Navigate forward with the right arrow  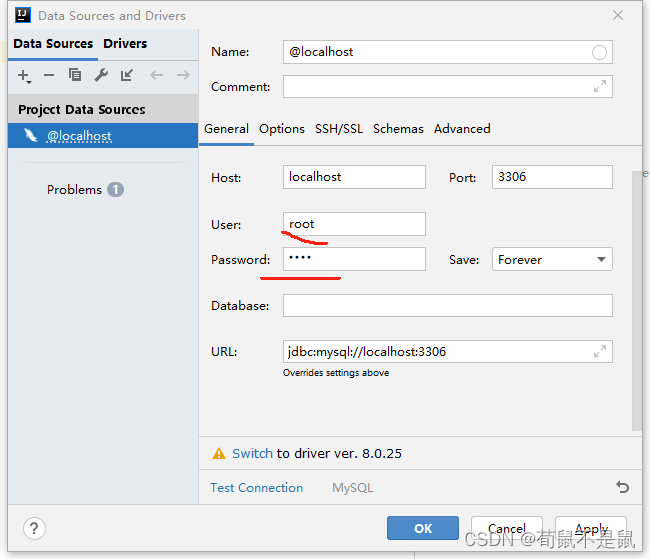pyautogui.click(x=183, y=75)
